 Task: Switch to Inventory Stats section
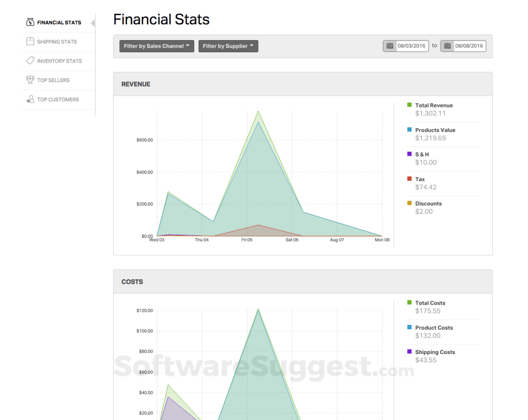point(59,61)
